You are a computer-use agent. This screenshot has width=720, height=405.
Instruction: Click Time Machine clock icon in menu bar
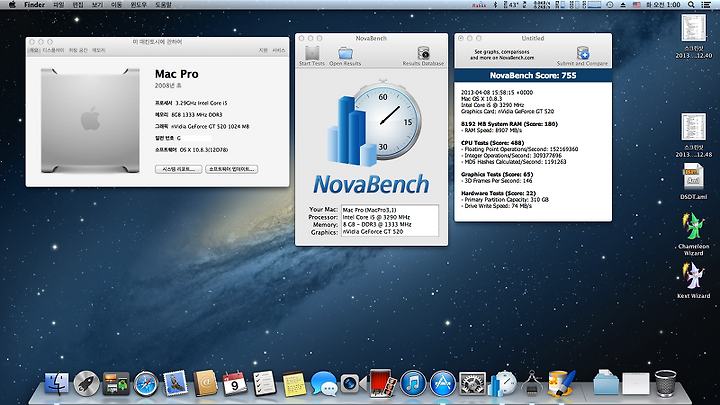[x=610, y=5]
